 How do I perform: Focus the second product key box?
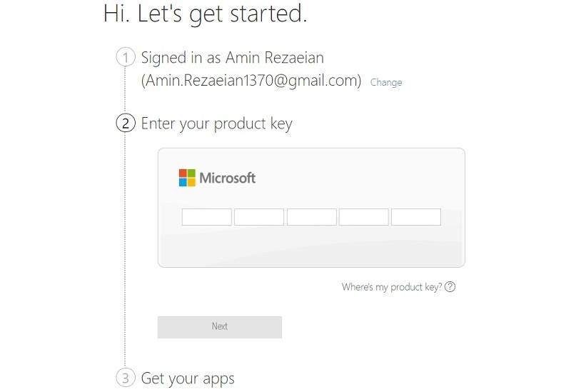point(259,217)
